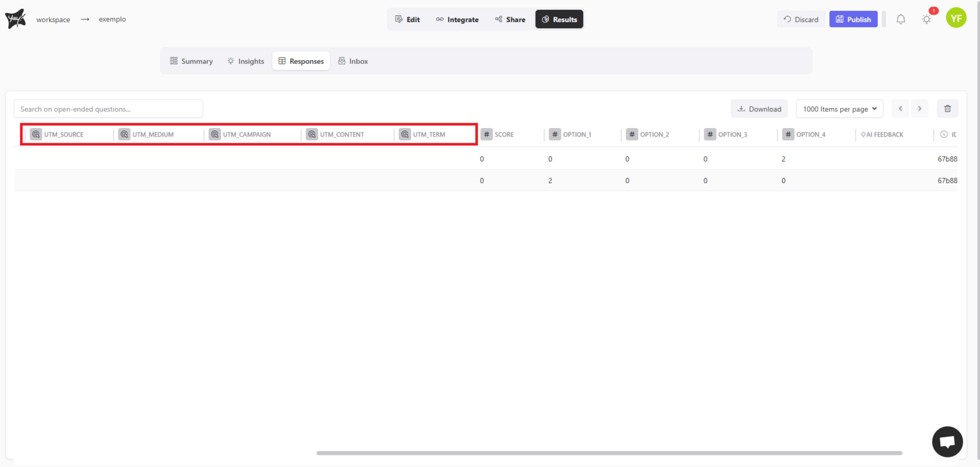The image size is (980, 467).
Task: Click the Download button
Action: tap(759, 109)
